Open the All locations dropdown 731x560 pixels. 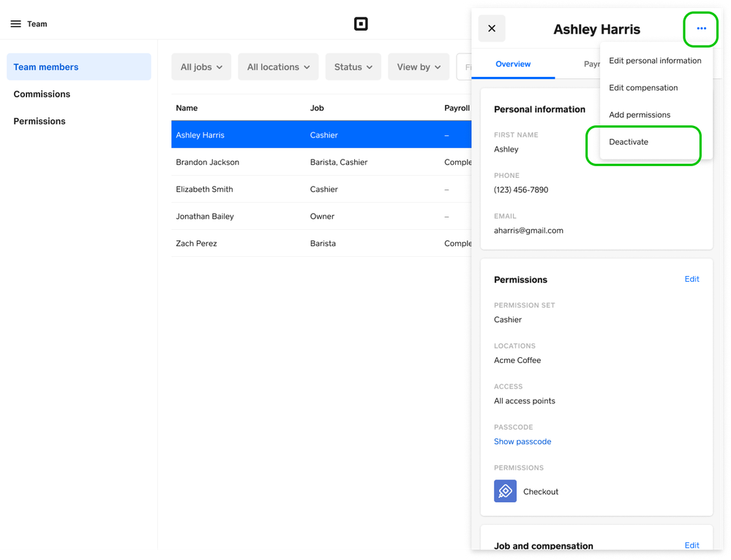[278, 67]
